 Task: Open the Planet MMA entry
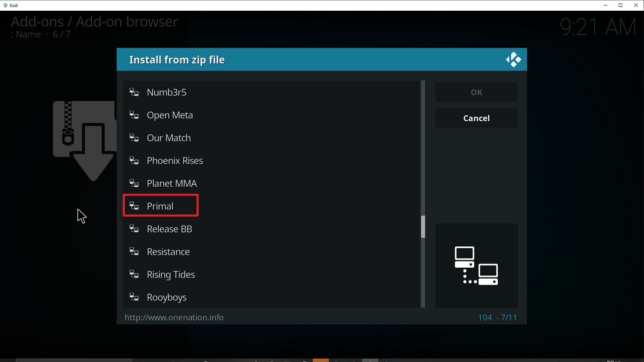point(272,183)
